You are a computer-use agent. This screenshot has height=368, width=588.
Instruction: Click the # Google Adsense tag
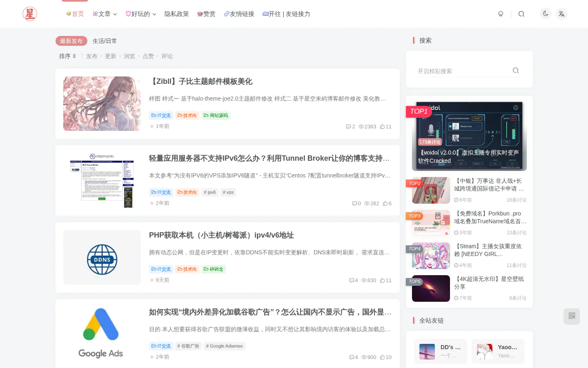click(x=225, y=346)
